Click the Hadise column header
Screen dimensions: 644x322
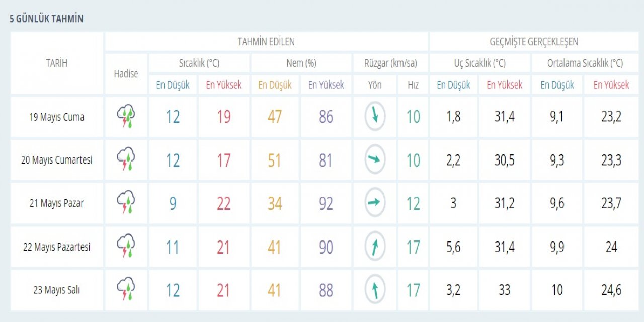pos(126,74)
